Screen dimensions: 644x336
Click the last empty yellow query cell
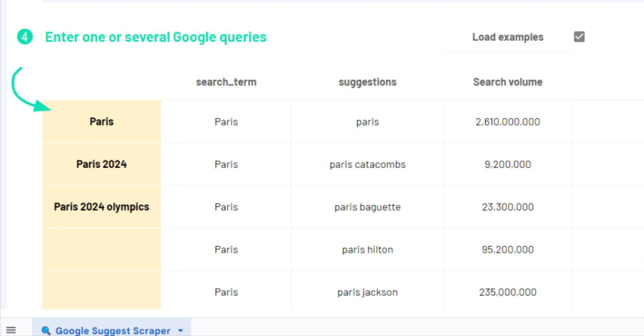coord(101,291)
